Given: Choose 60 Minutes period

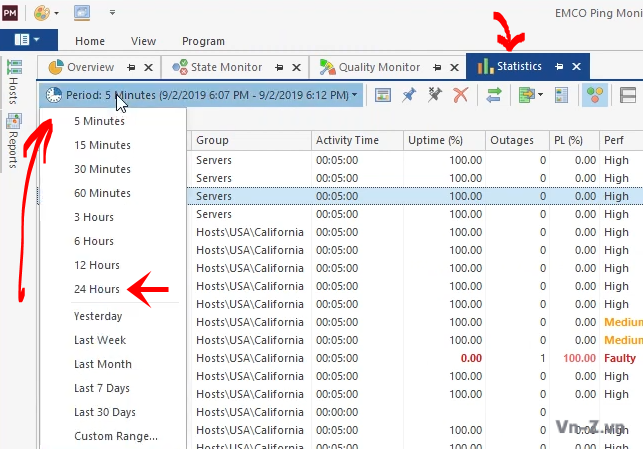Looking at the screenshot, I should 113,193.
